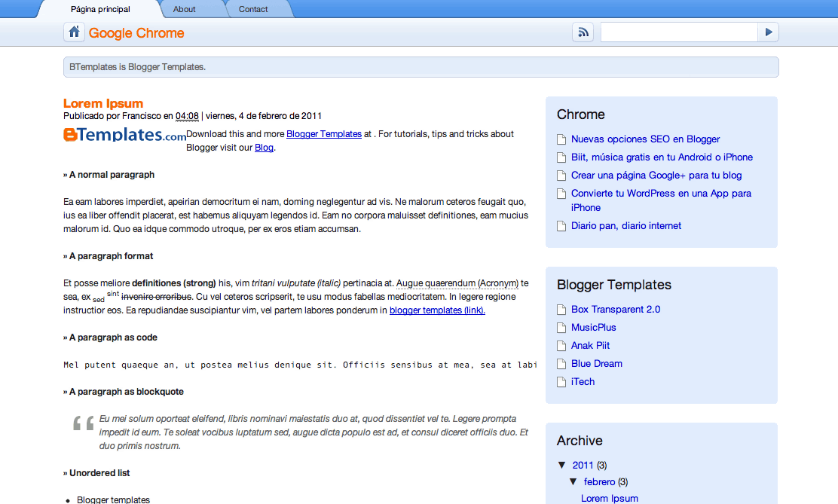
Task: Switch to the Página principal tab
Action: coord(100,9)
